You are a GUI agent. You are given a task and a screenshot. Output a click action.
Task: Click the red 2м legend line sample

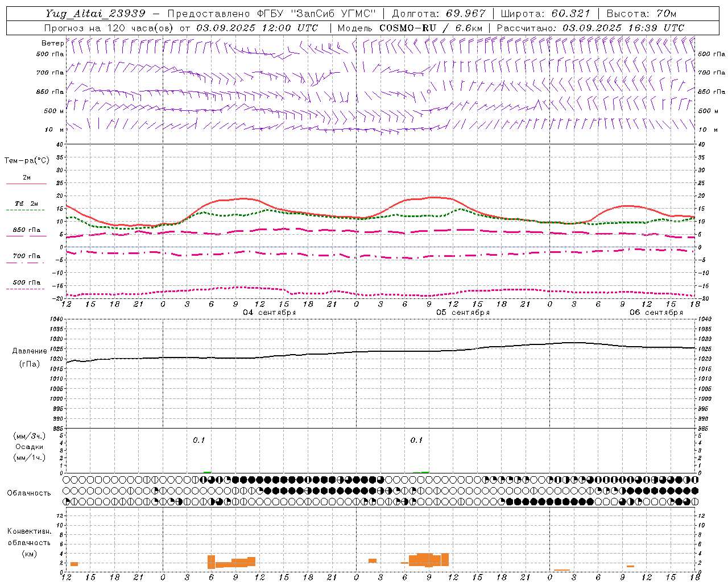[x=26, y=184]
